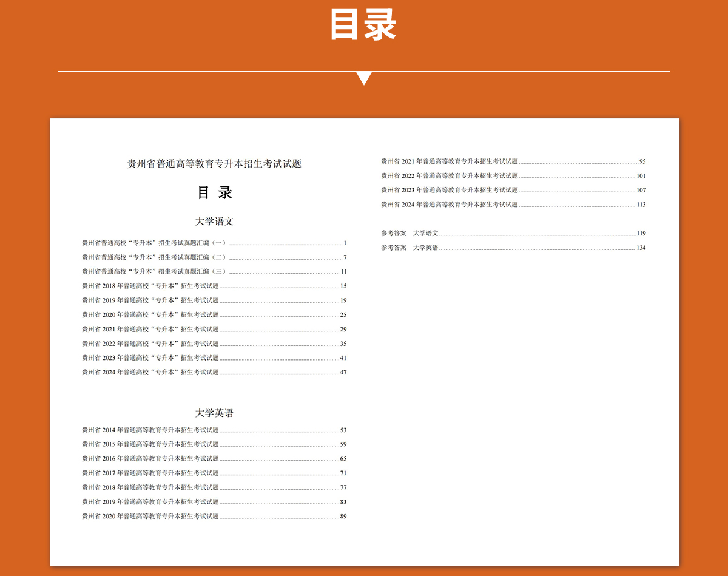Open 专升本 招生考试真题汇编（二） entry
This screenshot has height=576, width=728.
pos(154,257)
